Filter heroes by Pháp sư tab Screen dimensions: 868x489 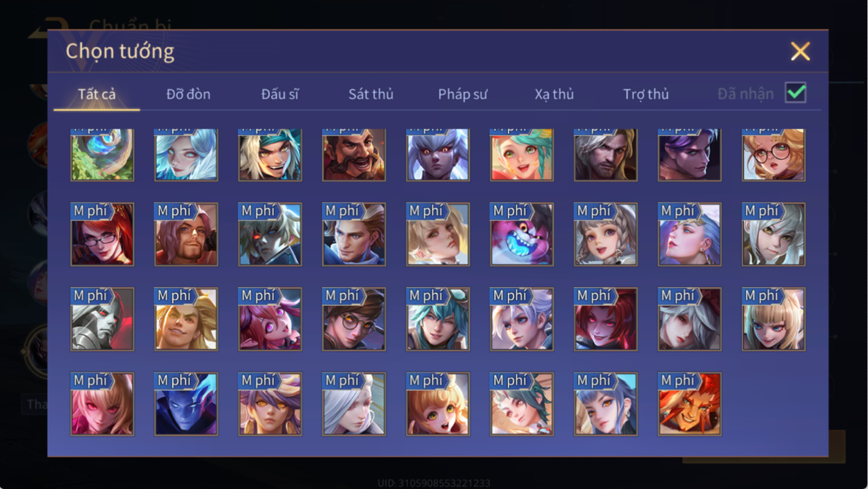click(462, 94)
